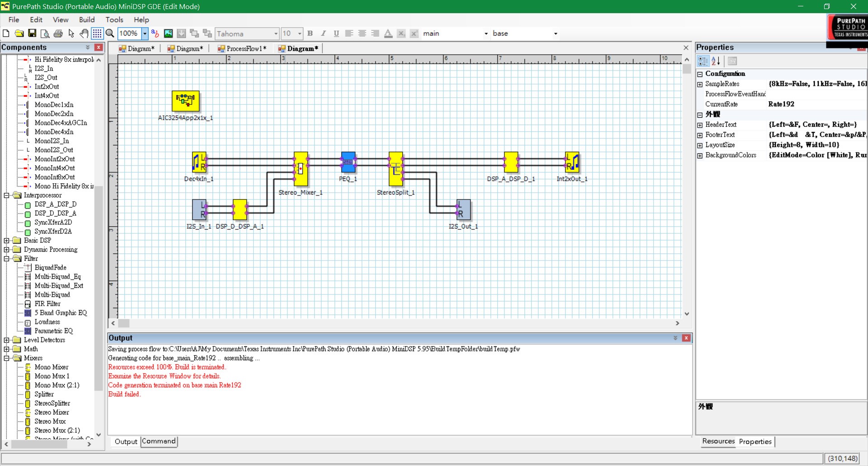This screenshot has width=868, height=466.
Task: Expand the Math folder
Action: [x=7, y=349]
